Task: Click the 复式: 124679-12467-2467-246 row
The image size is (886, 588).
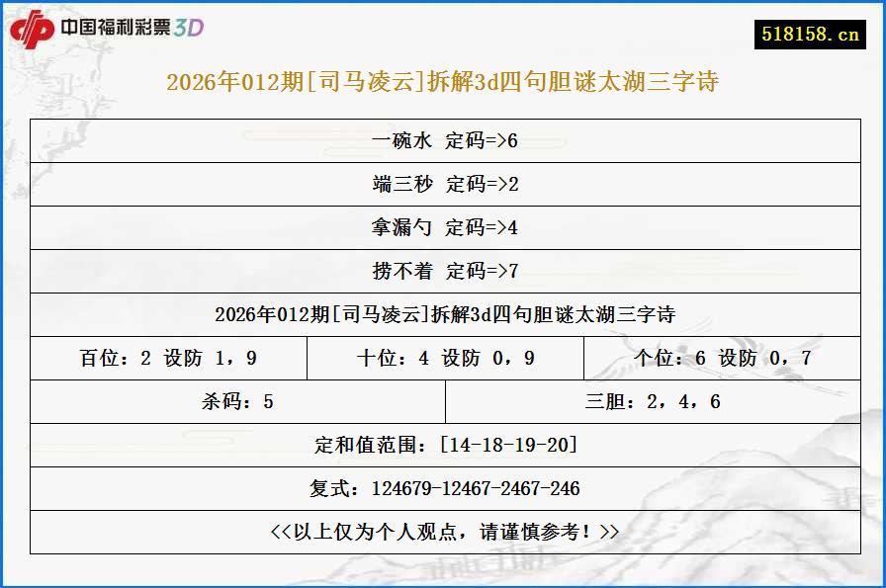Action: coord(445,488)
